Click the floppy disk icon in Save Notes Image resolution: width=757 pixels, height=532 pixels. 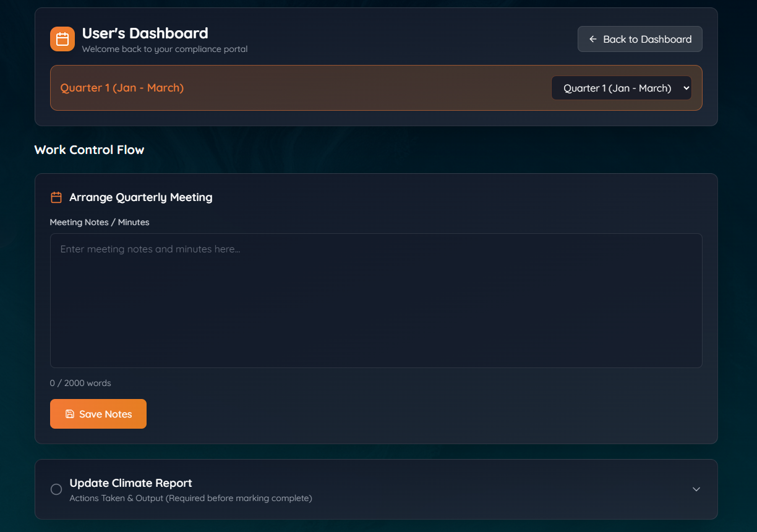(70, 414)
